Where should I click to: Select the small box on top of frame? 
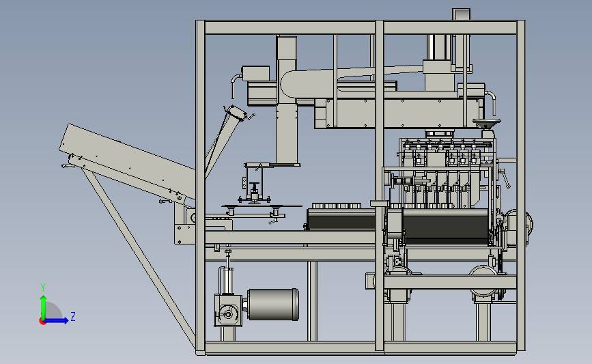[461, 14]
